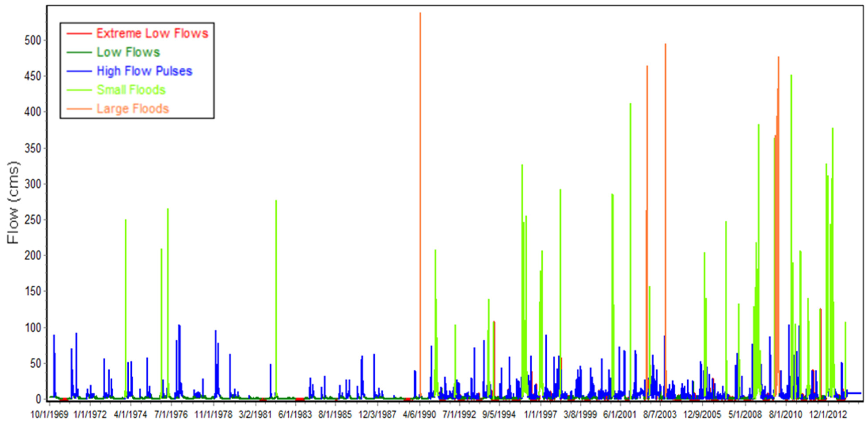Image resolution: width=868 pixels, height=429 pixels.
Task: Click the 8/7/2003 x-axis date label
Action: pos(660,414)
